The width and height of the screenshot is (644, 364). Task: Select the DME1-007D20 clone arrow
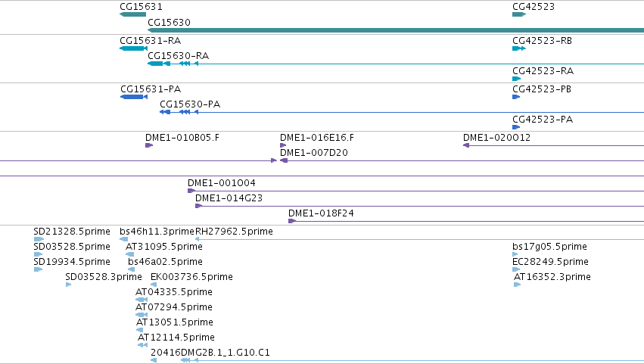[x=284, y=160]
